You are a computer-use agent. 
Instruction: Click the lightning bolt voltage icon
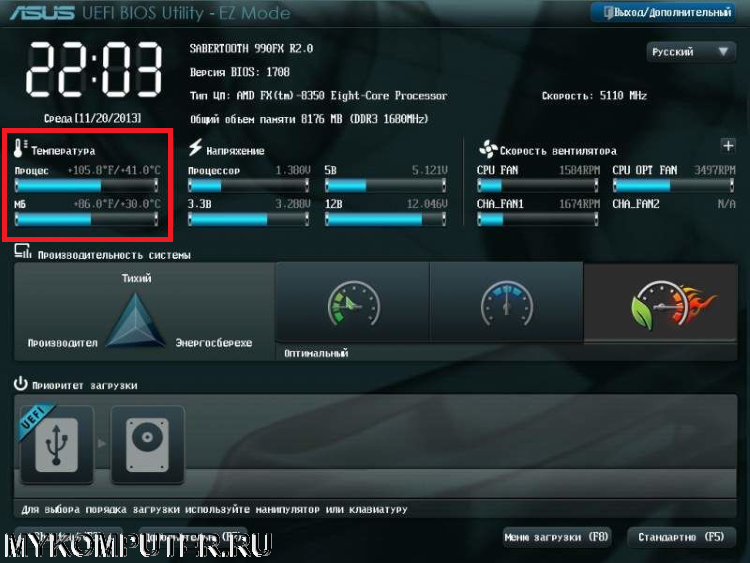point(195,147)
